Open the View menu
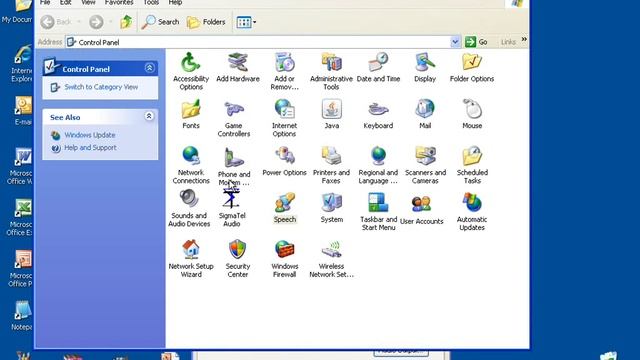 click(x=88, y=3)
